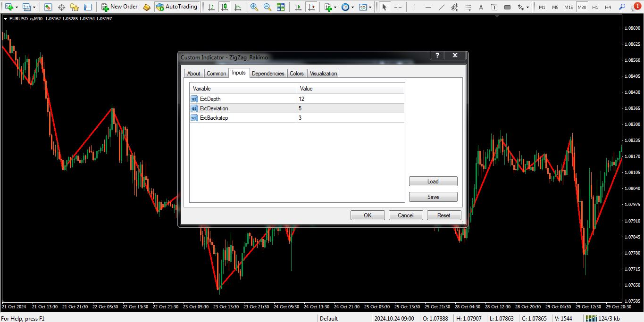This screenshot has width=644, height=322.
Task: Click the arrows objects icon
Action: tap(520, 7)
